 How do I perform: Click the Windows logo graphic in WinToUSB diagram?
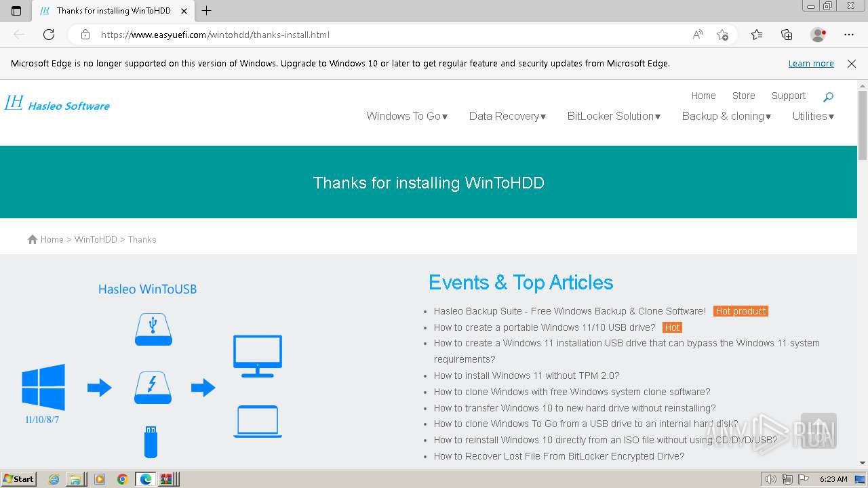[x=43, y=387]
